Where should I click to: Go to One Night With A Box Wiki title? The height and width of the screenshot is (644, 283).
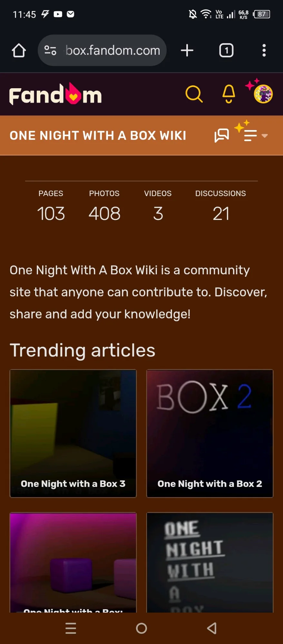point(98,136)
